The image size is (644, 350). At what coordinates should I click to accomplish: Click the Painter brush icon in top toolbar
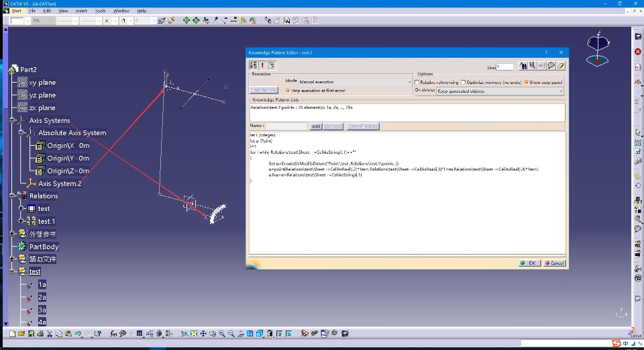click(x=162, y=20)
